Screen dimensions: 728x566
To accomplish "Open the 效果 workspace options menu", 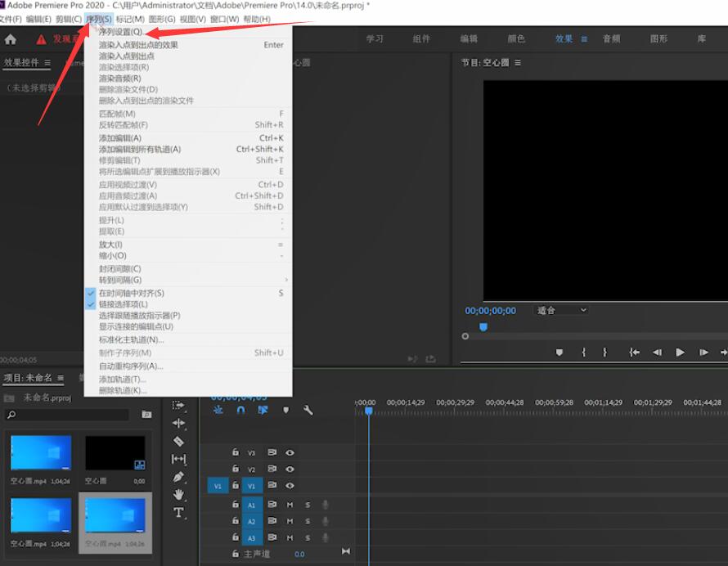I will (584, 39).
